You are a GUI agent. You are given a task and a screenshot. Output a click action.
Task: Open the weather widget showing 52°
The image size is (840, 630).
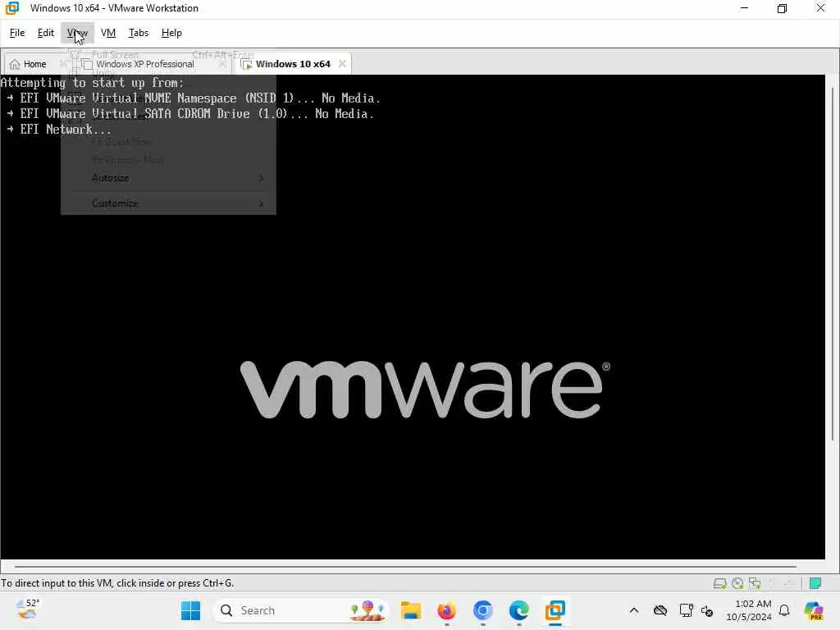pos(28,609)
